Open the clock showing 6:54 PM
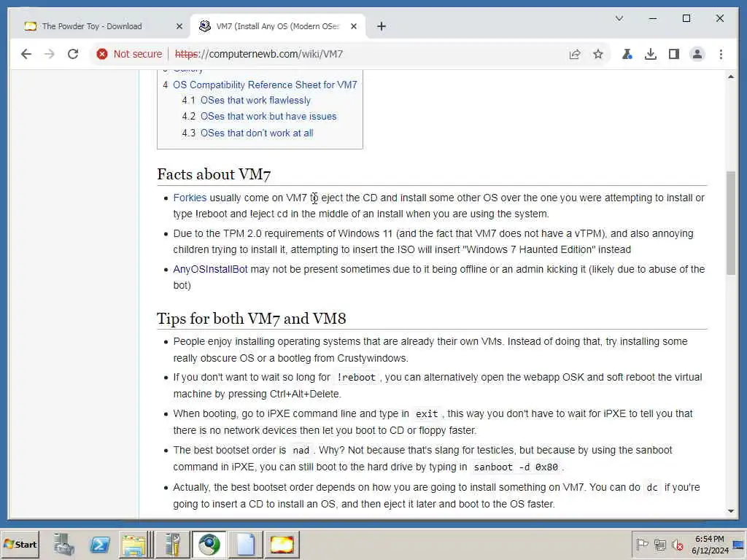The width and height of the screenshot is (747, 560). (x=710, y=545)
